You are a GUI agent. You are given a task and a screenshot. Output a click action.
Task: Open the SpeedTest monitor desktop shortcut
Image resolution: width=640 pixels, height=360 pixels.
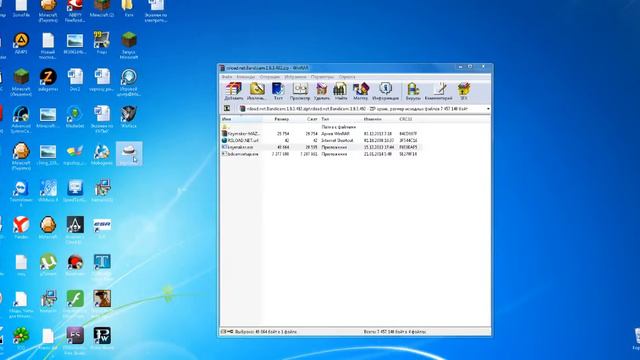(75, 191)
